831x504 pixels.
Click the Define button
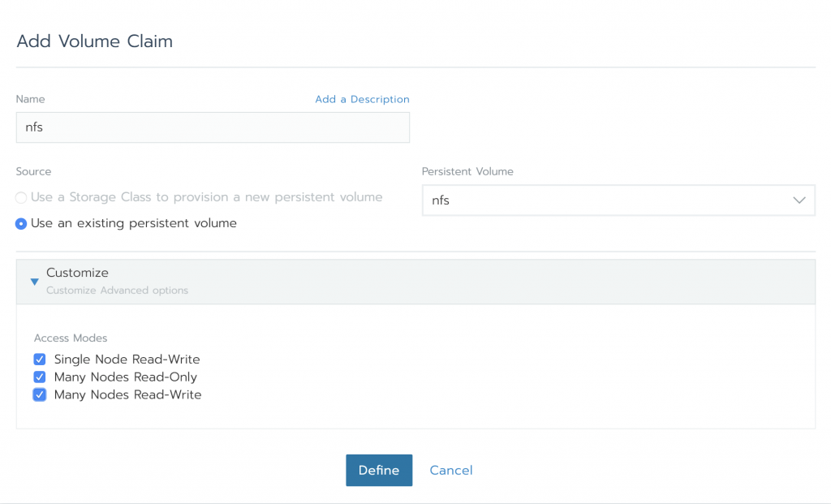[379, 470]
